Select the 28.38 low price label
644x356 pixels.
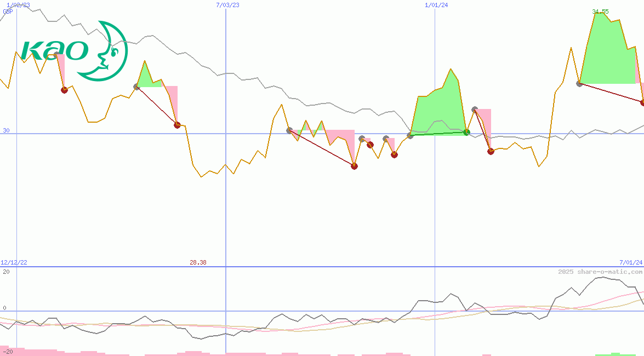click(x=198, y=263)
